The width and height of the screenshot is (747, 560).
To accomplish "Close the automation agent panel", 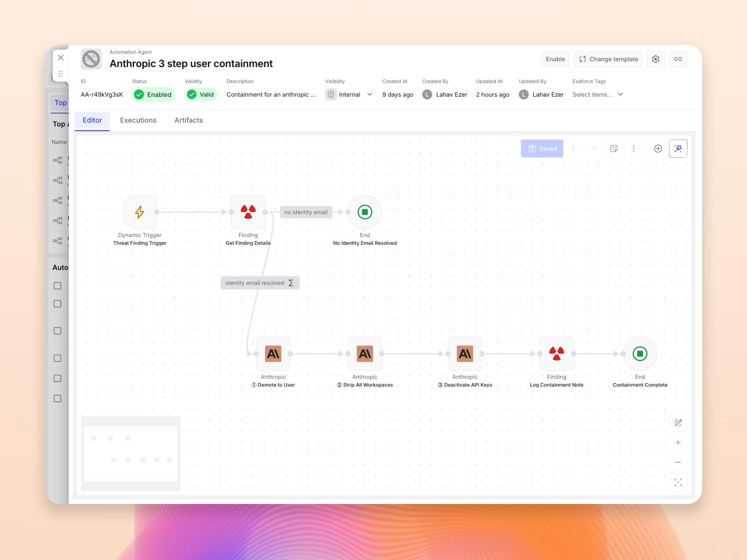I will pos(61,57).
